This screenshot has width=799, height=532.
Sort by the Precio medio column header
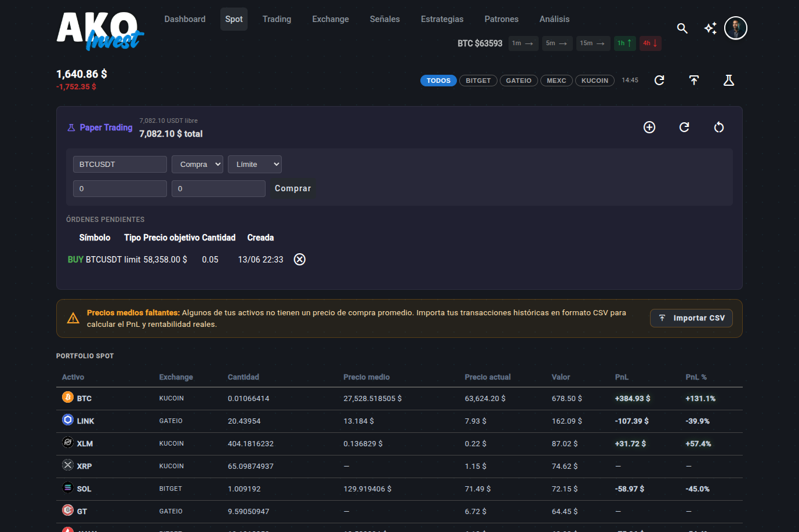366,377
